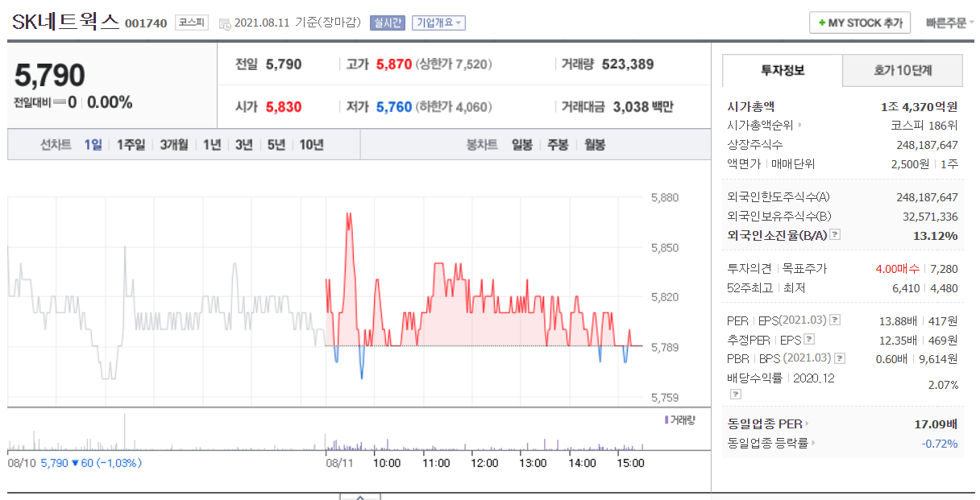Click the current price 5,790
The width and height of the screenshot is (980, 500).
point(50,75)
